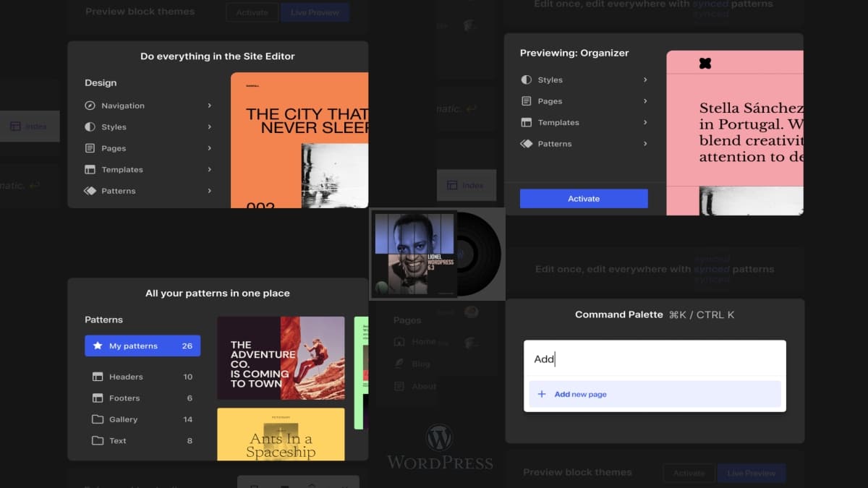Viewport: 868px width, 488px height.
Task: Open the Text pattern category
Action: point(142,440)
